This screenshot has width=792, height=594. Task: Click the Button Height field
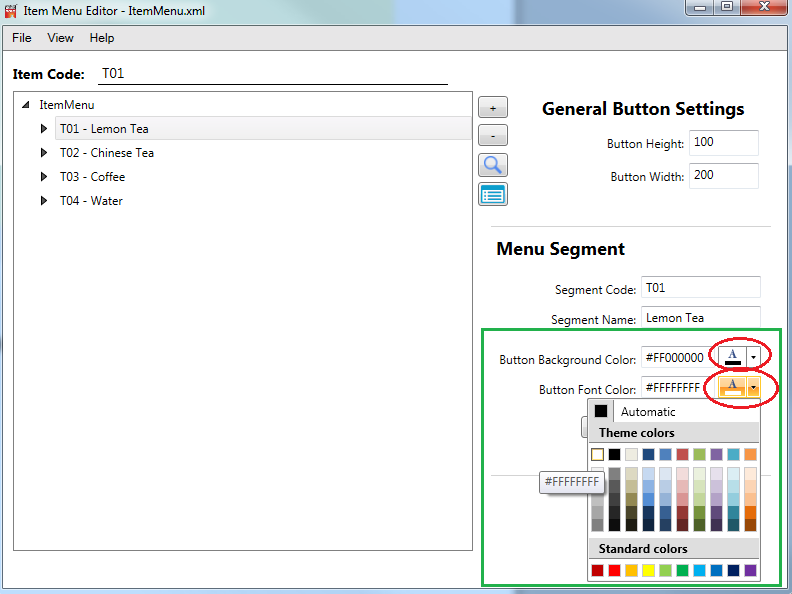coord(724,143)
